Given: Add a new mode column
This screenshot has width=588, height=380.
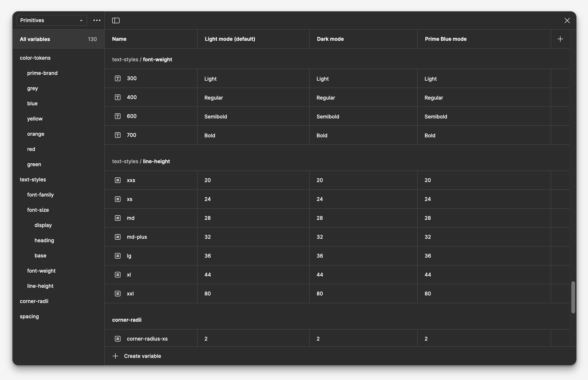Looking at the screenshot, I should (560, 39).
